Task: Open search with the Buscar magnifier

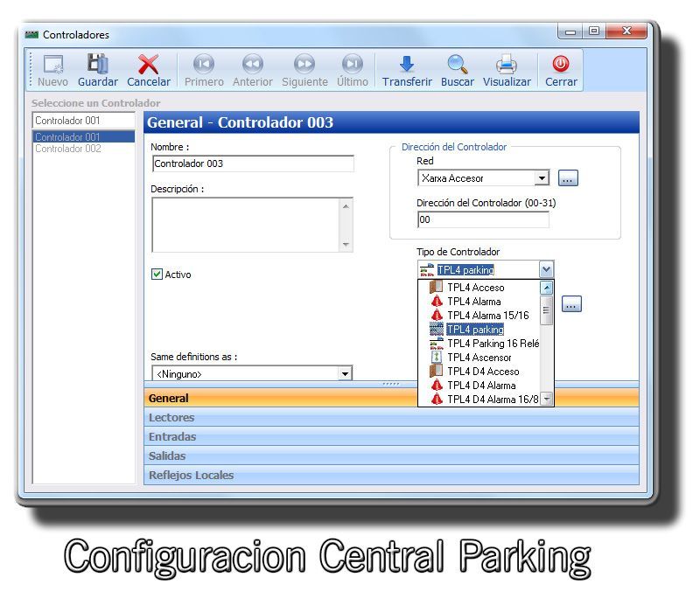Action: [x=458, y=64]
